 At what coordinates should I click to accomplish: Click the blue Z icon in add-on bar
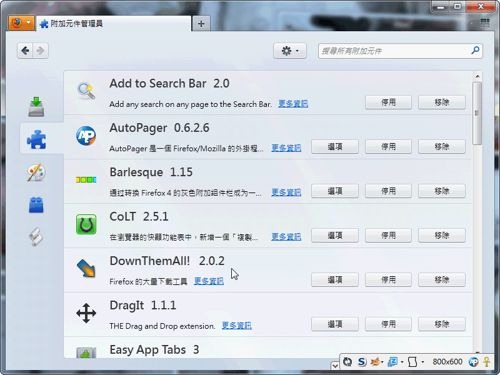coord(393,362)
